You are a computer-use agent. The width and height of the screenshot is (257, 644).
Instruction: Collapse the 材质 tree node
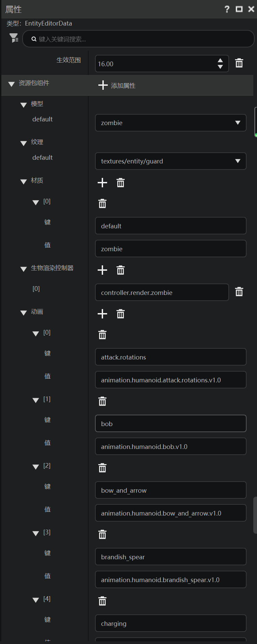click(x=24, y=182)
